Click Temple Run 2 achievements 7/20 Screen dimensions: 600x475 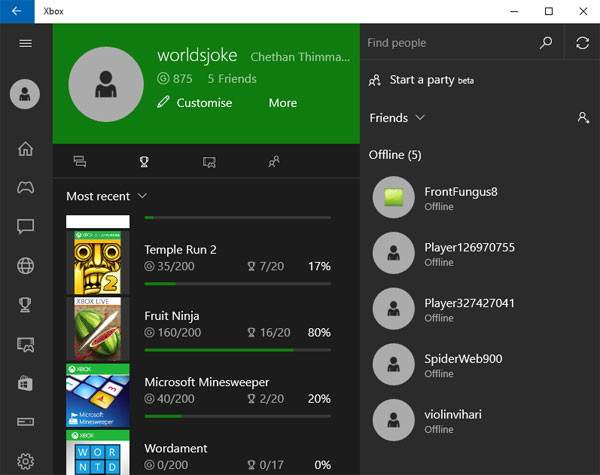pyautogui.click(x=266, y=266)
